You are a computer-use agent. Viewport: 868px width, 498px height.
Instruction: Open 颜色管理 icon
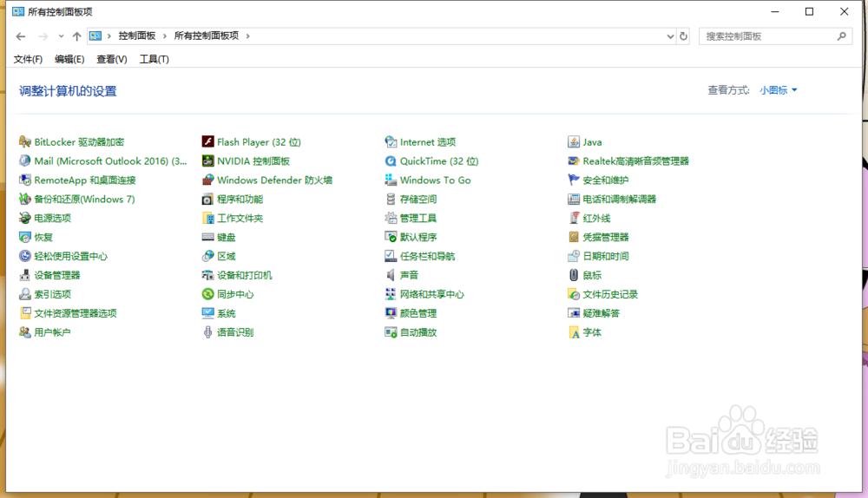pos(391,313)
